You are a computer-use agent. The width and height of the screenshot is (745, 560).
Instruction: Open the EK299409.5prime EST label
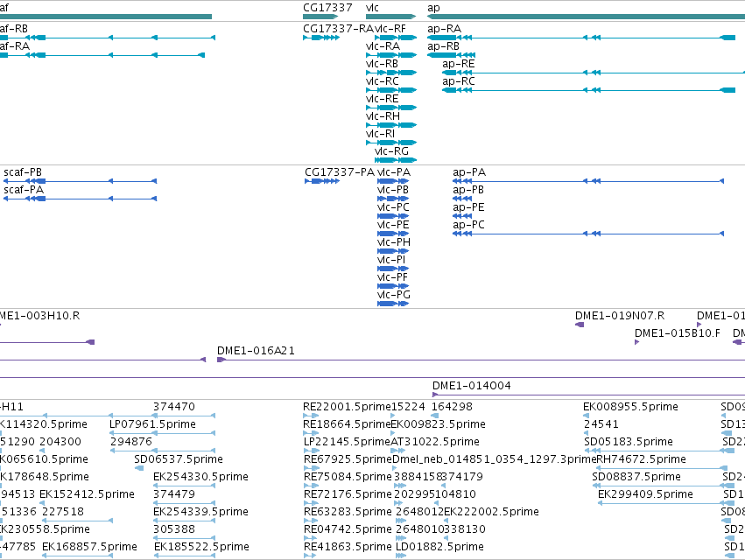pyautogui.click(x=645, y=494)
